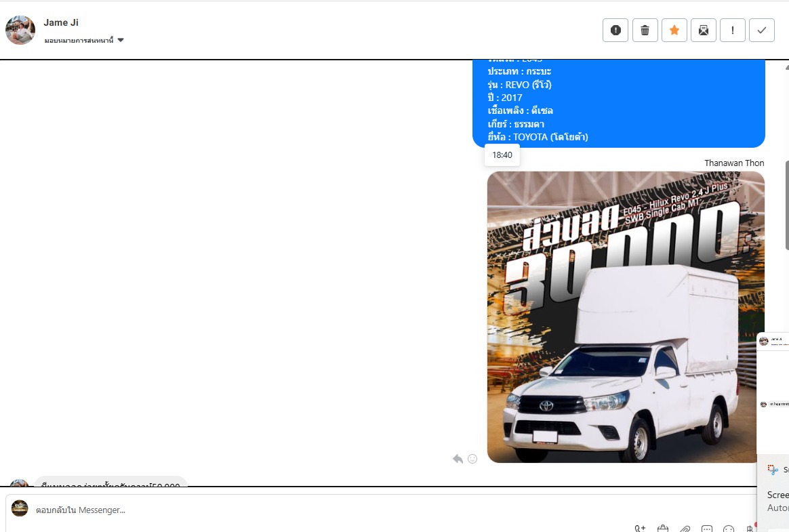The image size is (789, 532).
Task: Click the 18:40 timestamp label
Action: pos(502,155)
